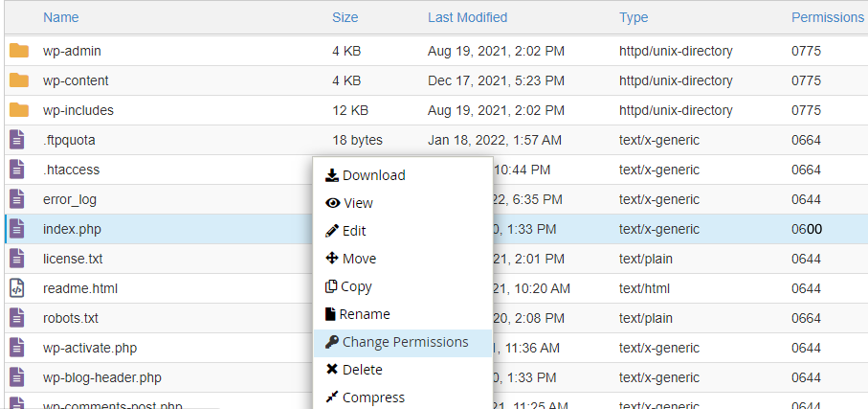The width and height of the screenshot is (868, 409).
Task: Select Rename in the context menu
Action: tap(364, 314)
